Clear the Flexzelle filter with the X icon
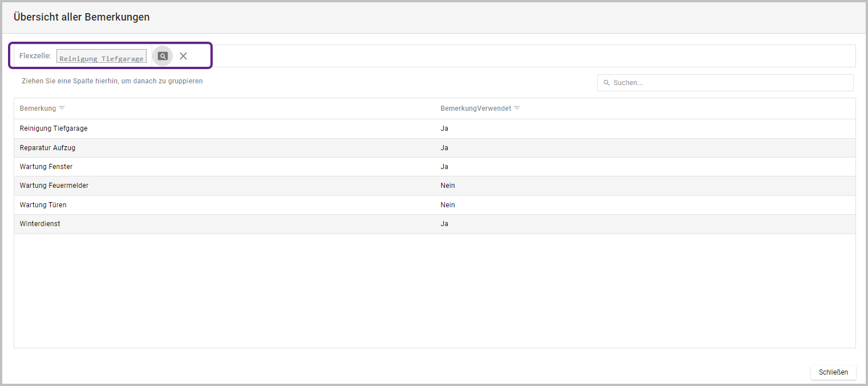The image size is (868, 386). 183,56
